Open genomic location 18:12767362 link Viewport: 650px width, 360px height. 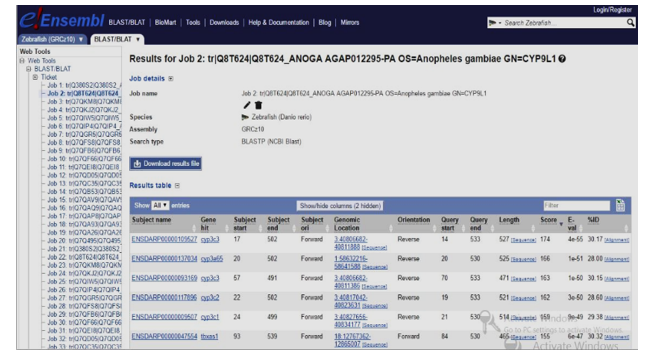tap(352, 340)
